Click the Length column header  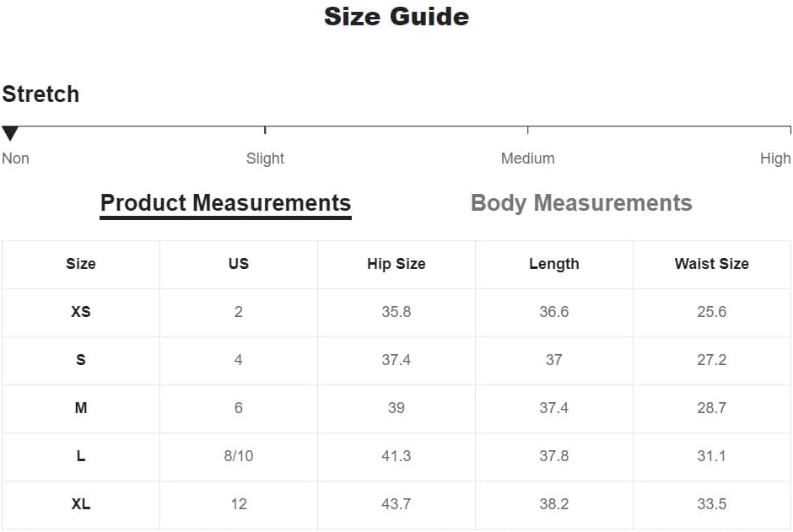(x=553, y=264)
